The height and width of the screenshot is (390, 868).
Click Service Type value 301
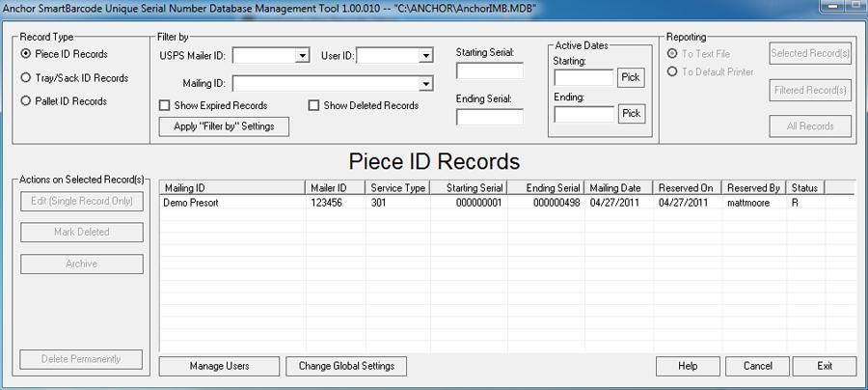[379, 203]
